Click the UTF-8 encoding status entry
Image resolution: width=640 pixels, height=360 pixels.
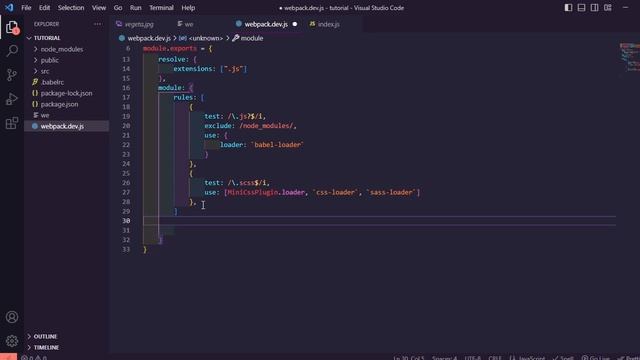(473, 358)
